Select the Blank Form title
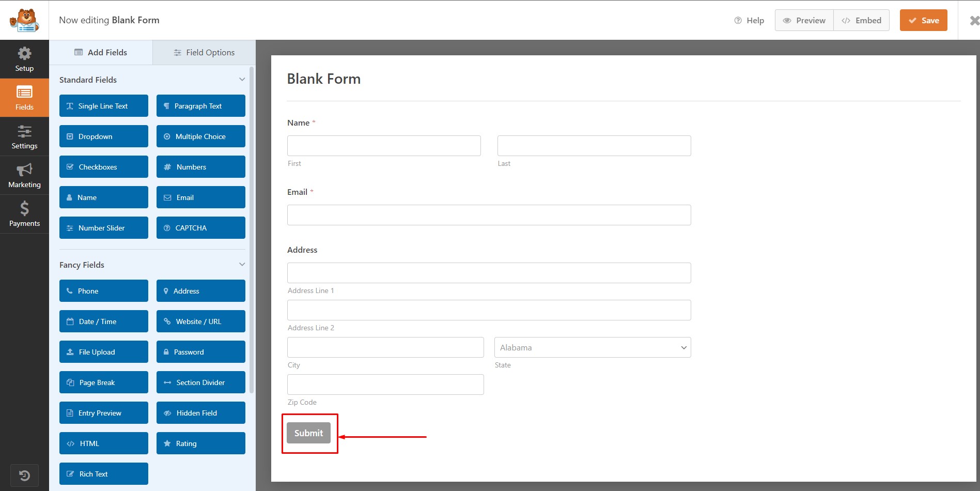Screen dimensions: 980x491 [324, 79]
